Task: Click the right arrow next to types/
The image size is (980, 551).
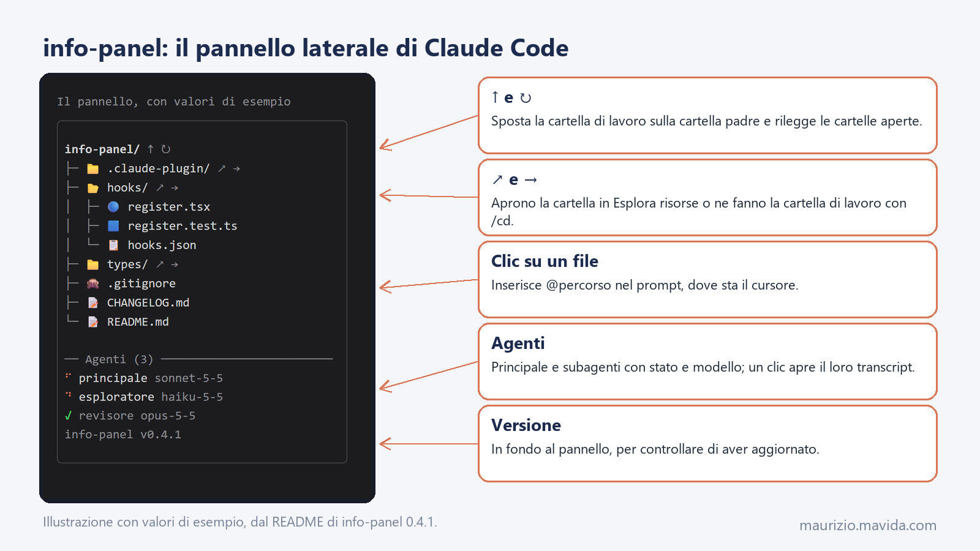Action: (175, 264)
